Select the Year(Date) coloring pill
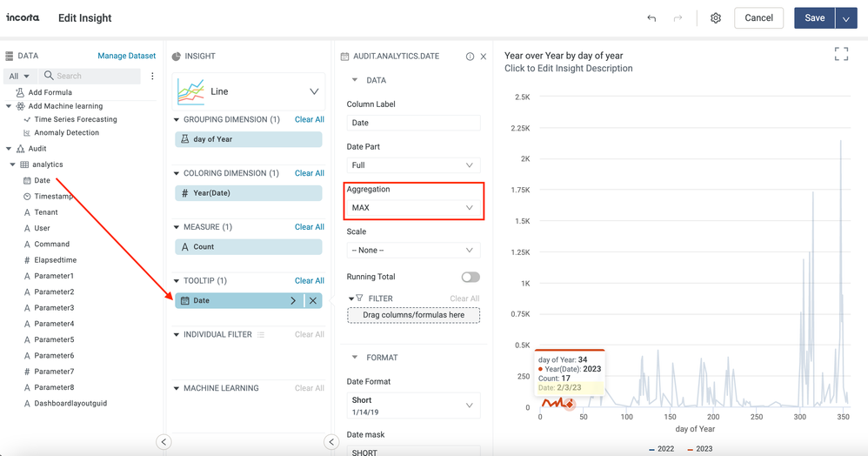 coord(249,193)
